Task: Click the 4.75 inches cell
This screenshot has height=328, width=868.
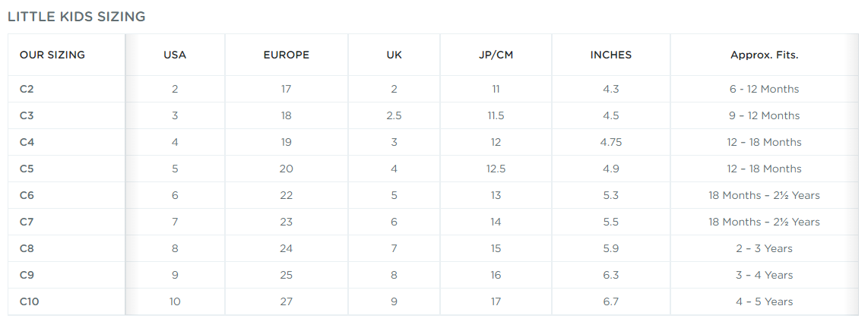Action: pyautogui.click(x=610, y=142)
